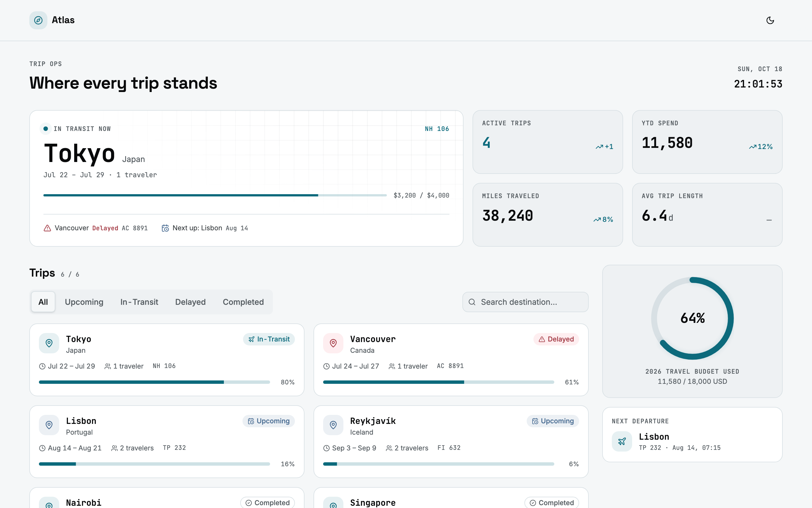Click the 11,580 / 18,000 USD text
812x508 pixels.
[692, 382]
